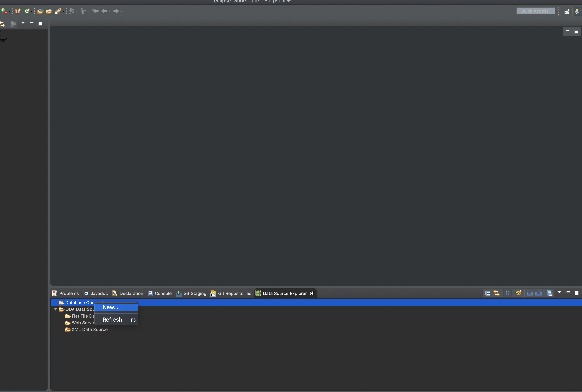Click the Export connection profiles icon
Viewport: 582px width, 392px height.
[538, 293]
